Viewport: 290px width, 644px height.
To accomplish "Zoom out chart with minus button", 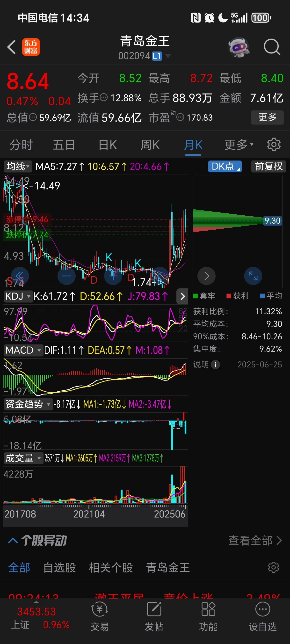I will (x=66, y=276).
